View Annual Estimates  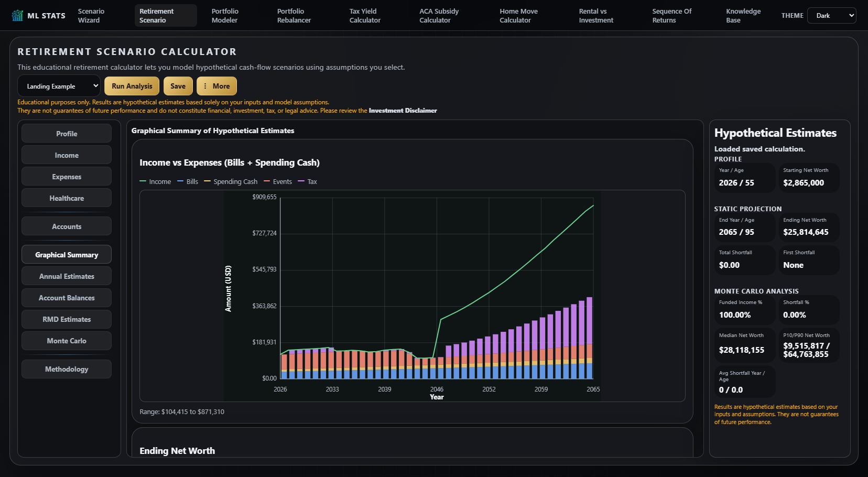pos(67,276)
